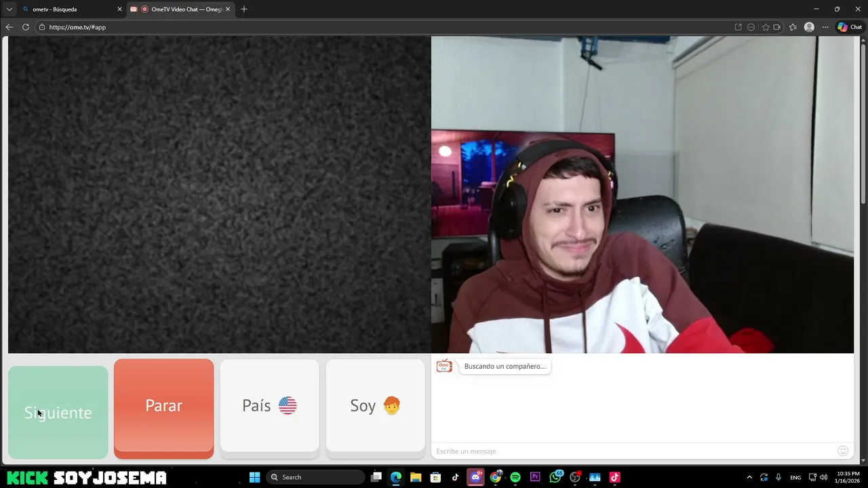View site information lock icon
The image size is (868, 488).
click(x=42, y=27)
